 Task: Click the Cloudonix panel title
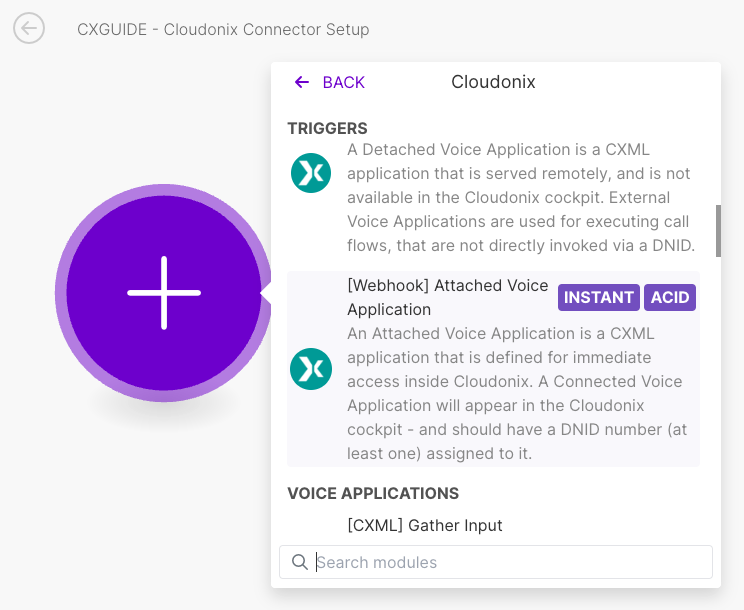(493, 82)
